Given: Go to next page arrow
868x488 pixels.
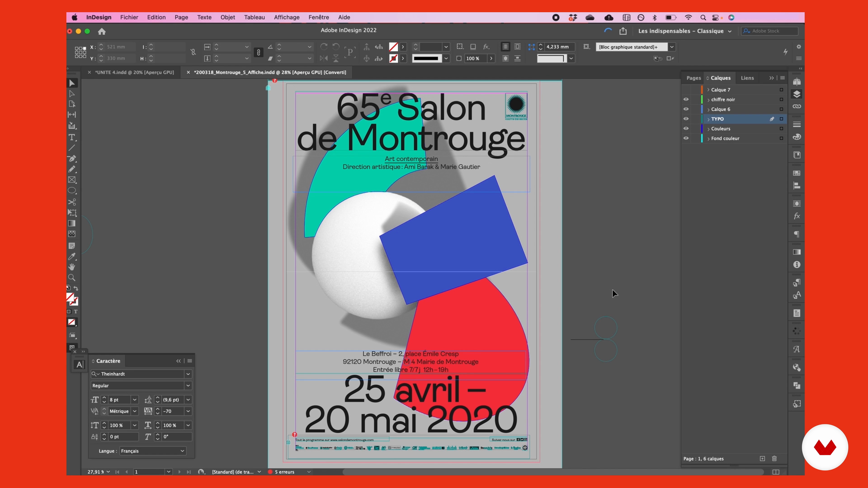Looking at the screenshot, I should point(179,472).
